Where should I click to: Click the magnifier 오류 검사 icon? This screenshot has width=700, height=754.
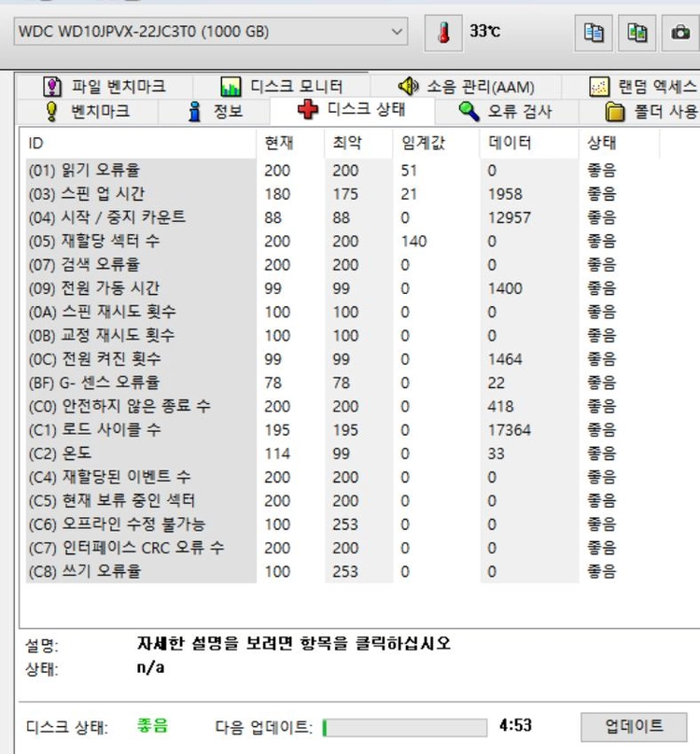[x=469, y=111]
